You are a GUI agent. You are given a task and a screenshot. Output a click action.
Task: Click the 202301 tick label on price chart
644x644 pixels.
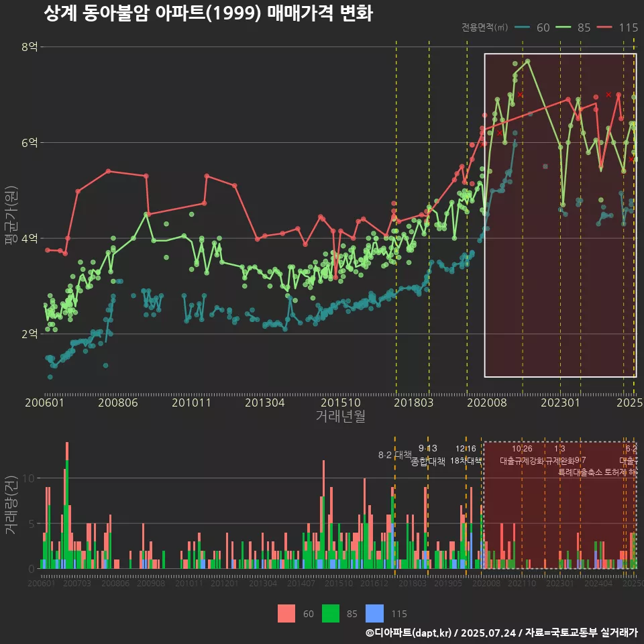click(x=560, y=402)
